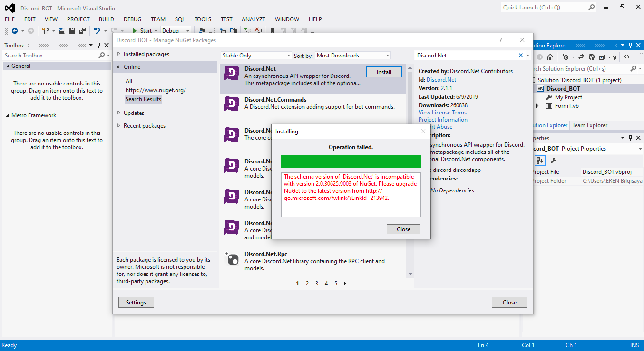This screenshot has height=351, width=644.
Task: Click the Undo toolbar icon
Action: pyautogui.click(x=97, y=31)
